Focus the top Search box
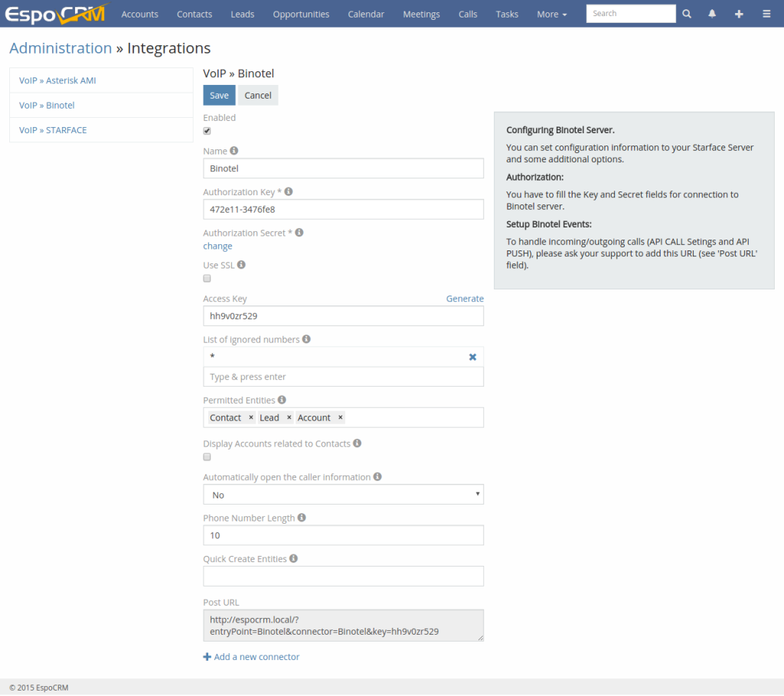Image resolution: width=784 pixels, height=696 pixels. coord(631,14)
